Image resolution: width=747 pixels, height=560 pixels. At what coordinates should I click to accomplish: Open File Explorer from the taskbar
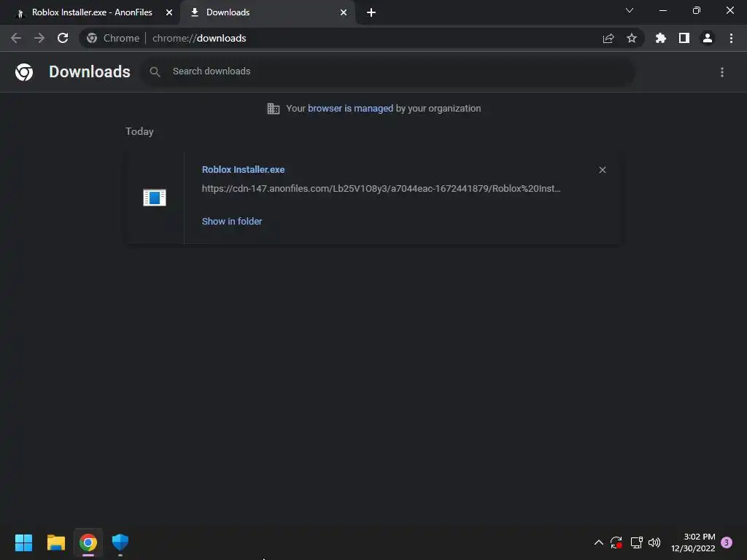point(55,542)
